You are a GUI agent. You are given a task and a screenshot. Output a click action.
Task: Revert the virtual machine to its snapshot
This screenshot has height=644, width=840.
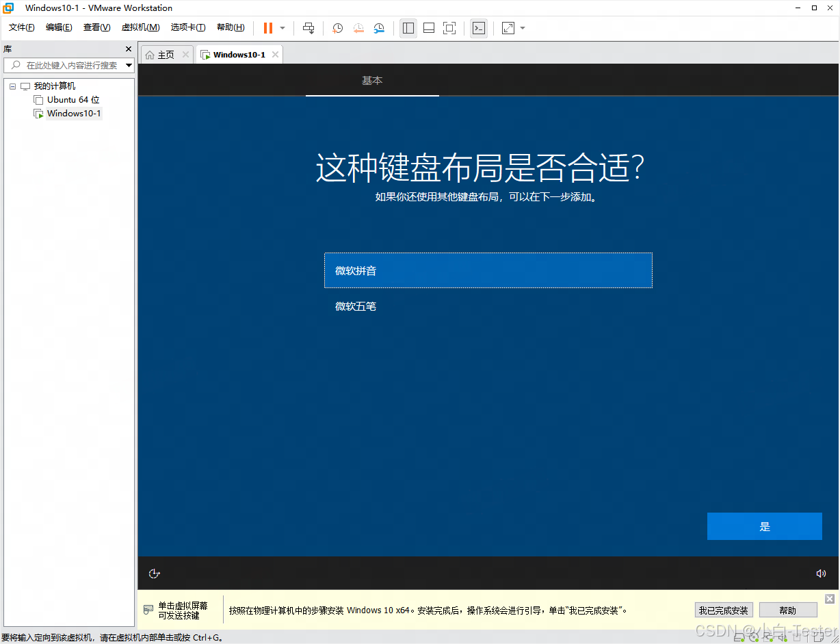[x=358, y=28]
